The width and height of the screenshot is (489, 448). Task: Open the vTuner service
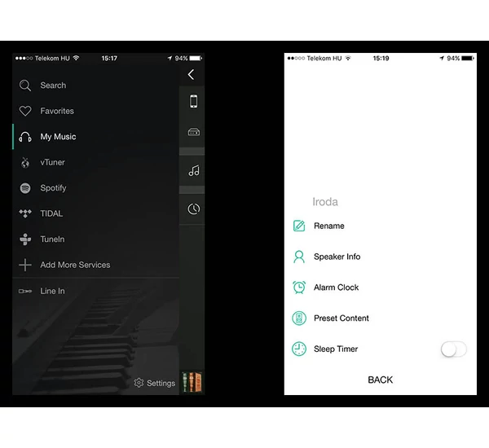pyautogui.click(x=52, y=162)
